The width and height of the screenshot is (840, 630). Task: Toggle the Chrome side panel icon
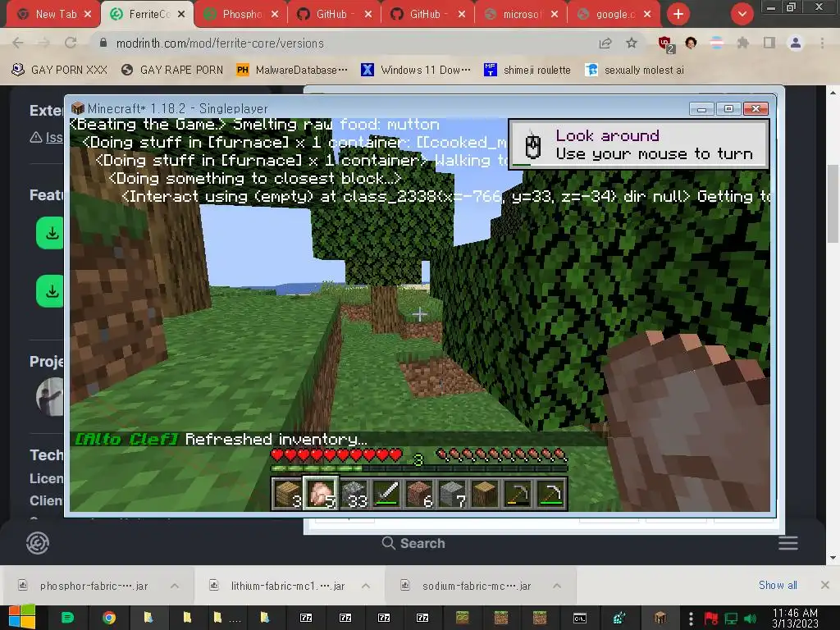click(769, 43)
